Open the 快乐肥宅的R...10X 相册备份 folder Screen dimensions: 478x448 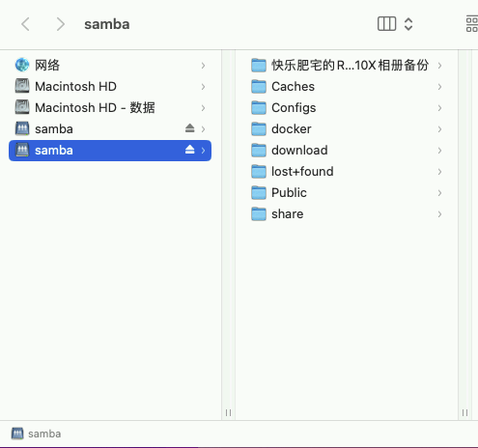click(x=347, y=66)
